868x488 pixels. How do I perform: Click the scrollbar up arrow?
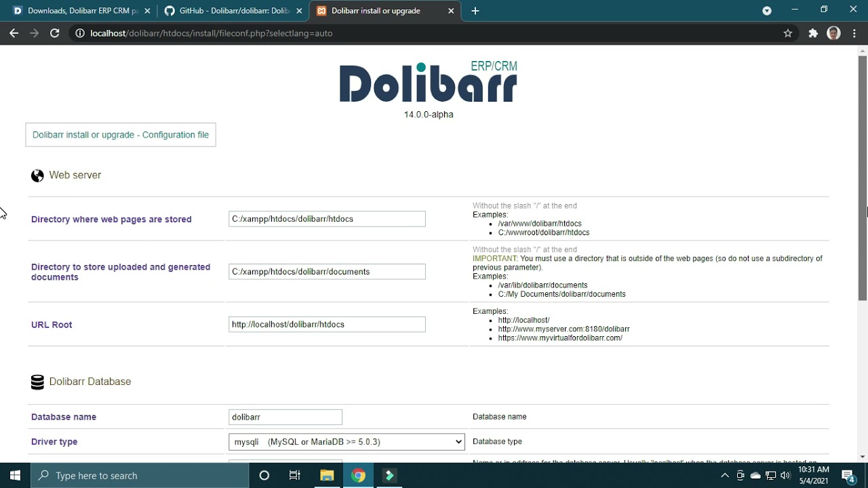click(863, 50)
